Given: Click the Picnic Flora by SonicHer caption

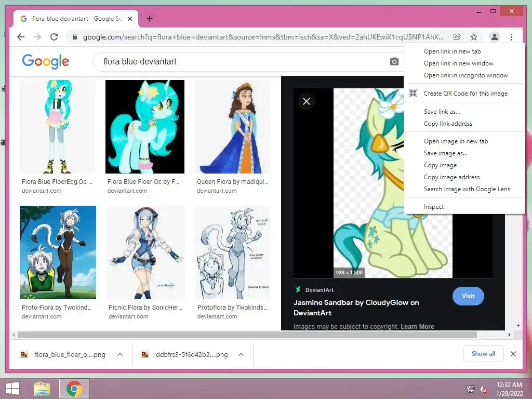Looking at the screenshot, I should coord(145,308).
